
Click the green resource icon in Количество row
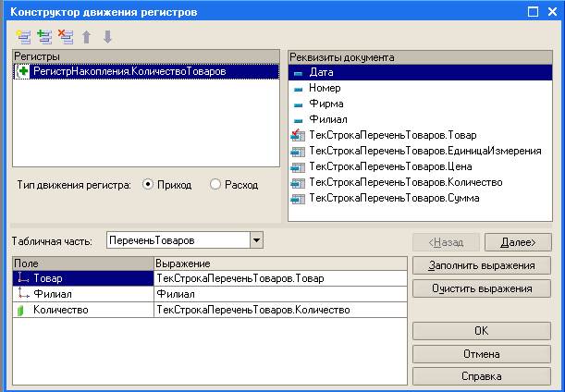point(23,310)
